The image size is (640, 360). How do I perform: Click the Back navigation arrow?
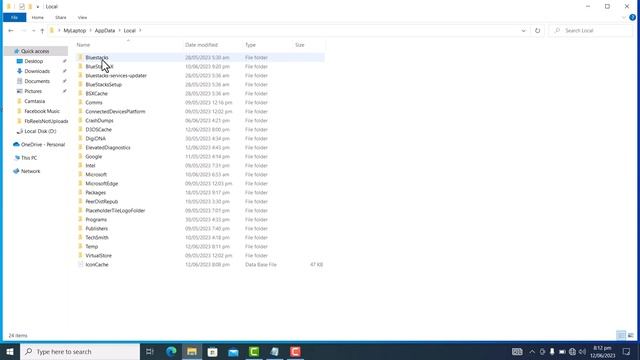tap(11, 31)
